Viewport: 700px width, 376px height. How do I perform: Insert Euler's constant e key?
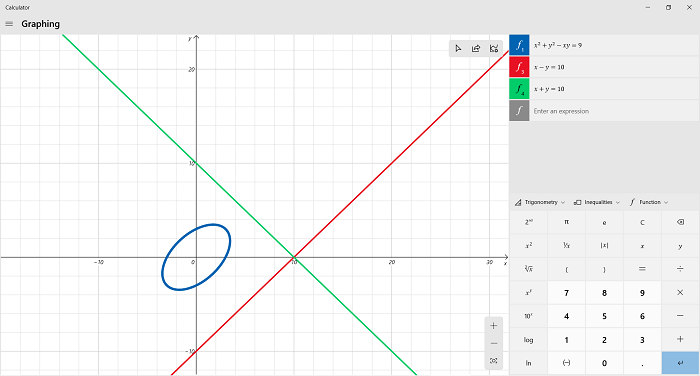pyautogui.click(x=604, y=222)
